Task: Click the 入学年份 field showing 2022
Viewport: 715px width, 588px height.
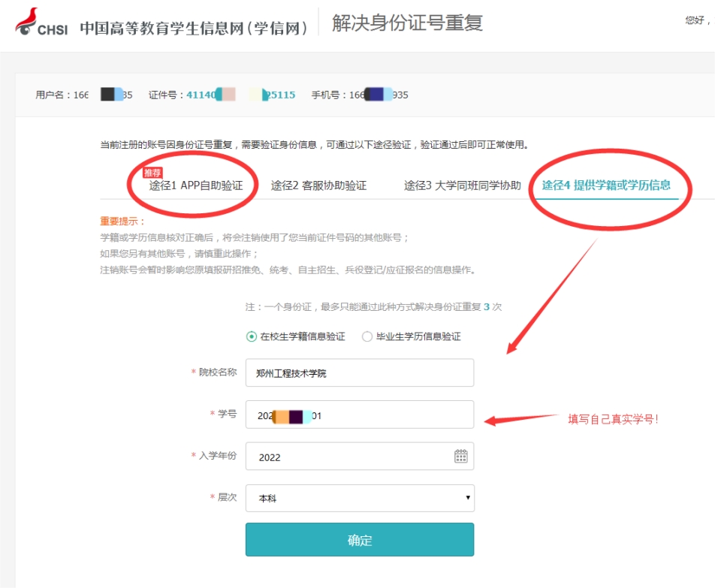Action: (x=360, y=457)
